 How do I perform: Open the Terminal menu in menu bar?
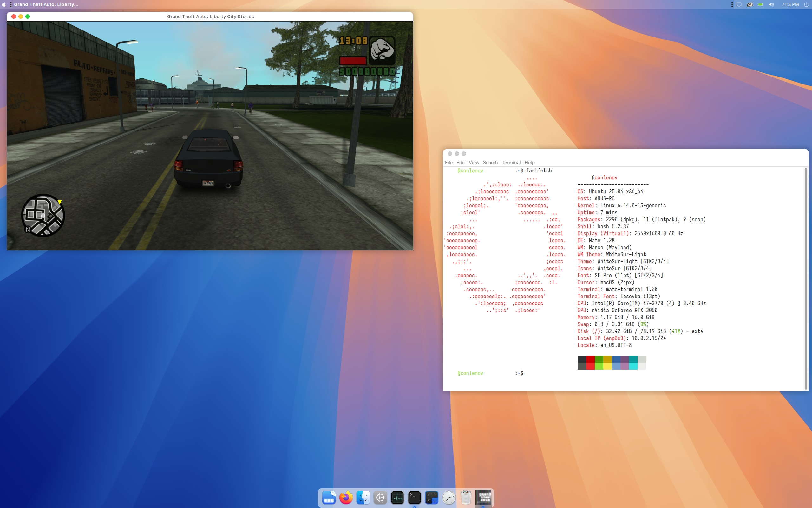511,163
